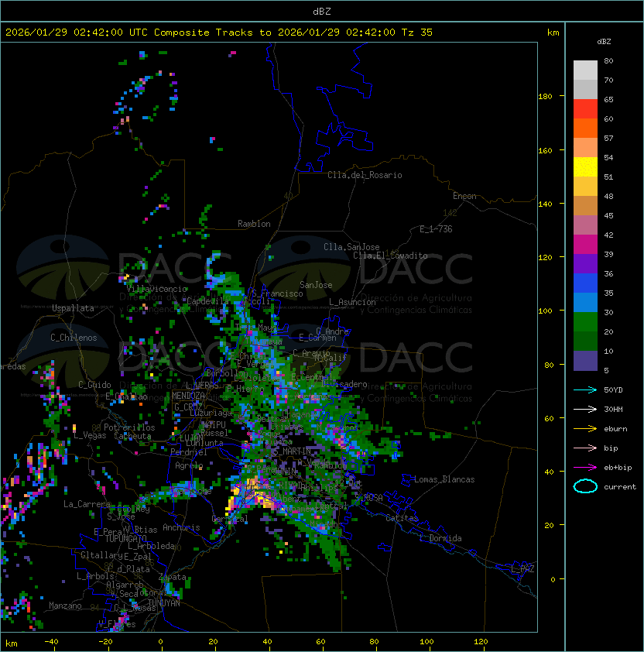Pick the magenta 39–42 dBZ swatch
The width and height of the screenshot is (644, 652).
[585, 245]
